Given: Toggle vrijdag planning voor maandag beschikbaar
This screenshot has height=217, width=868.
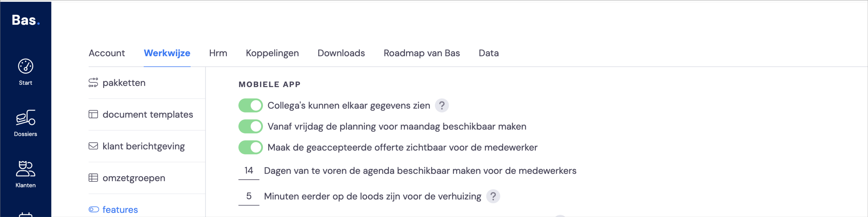Looking at the screenshot, I should click(x=250, y=127).
